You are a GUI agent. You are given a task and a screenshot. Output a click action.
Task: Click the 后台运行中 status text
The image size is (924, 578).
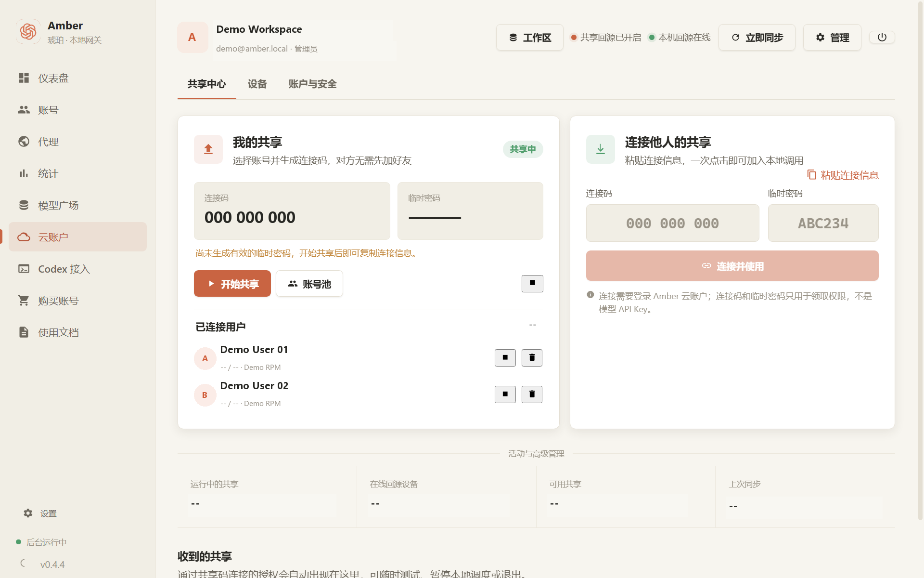click(47, 542)
